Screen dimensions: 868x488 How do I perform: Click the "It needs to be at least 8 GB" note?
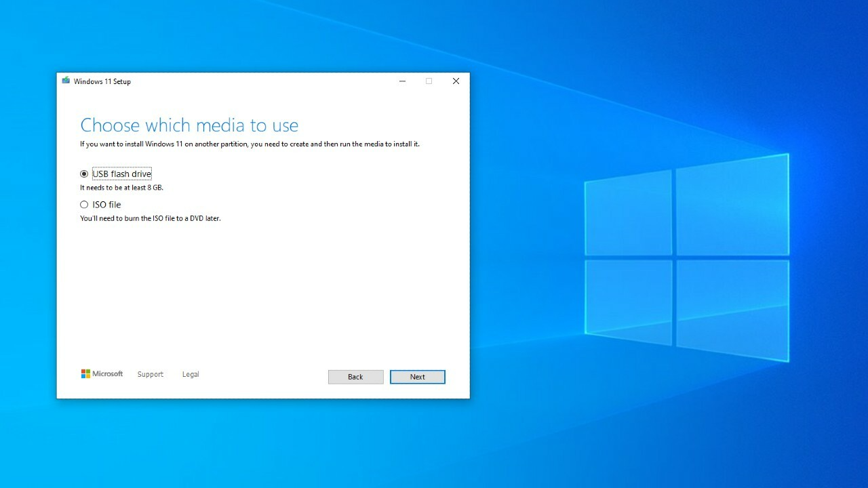121,187
